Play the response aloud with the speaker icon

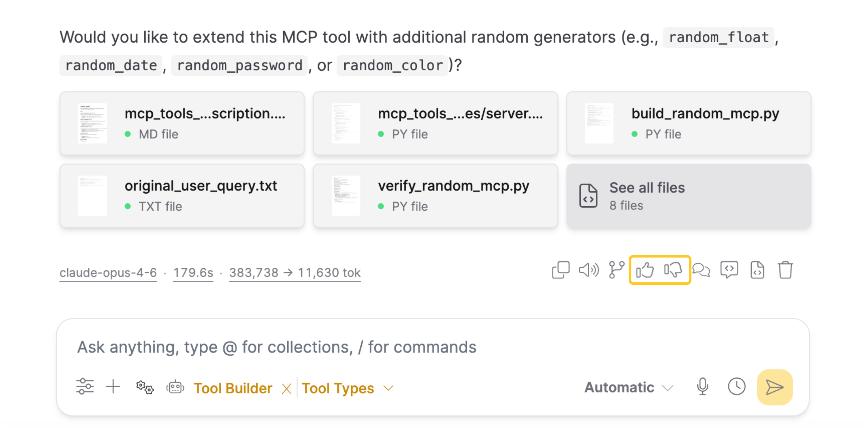(x=589, y=270)
